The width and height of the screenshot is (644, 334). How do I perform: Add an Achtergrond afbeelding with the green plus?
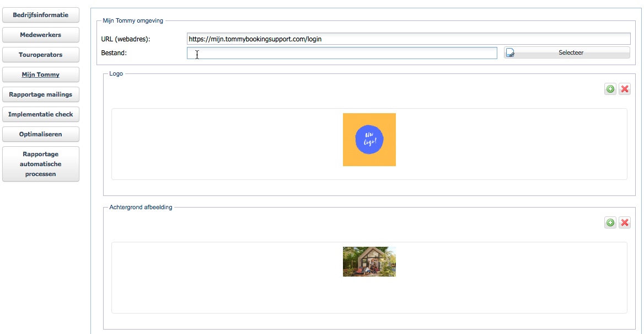click(x=610, y=222)
